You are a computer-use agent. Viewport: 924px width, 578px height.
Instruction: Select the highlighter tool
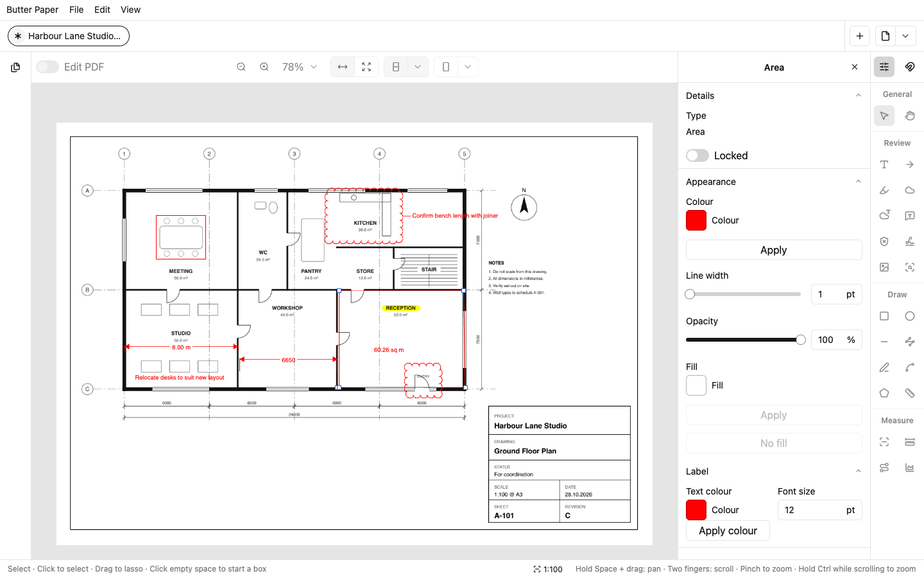[884, 190]
